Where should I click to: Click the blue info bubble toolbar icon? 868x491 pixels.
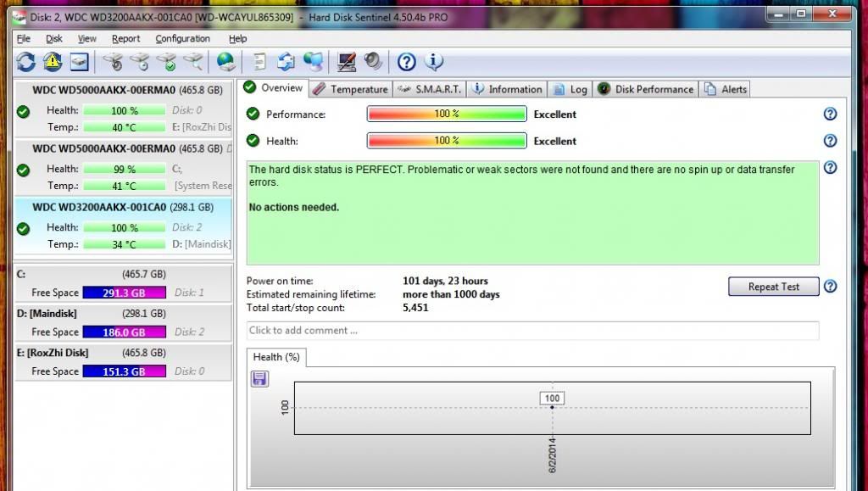click(x=434, y=61)
